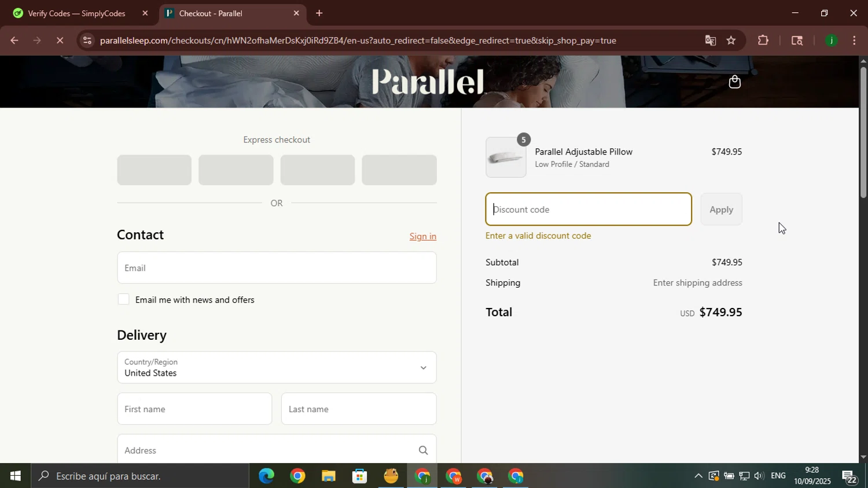Focus the Discount code field
Viewport: 868px width, 488px height.
[x=589, y=210]
